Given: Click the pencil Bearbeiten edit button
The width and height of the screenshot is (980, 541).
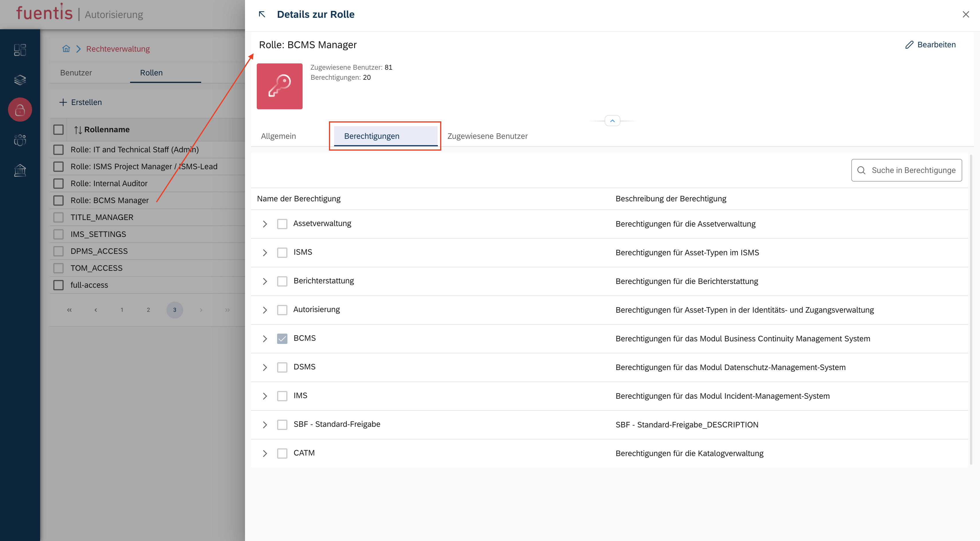Looking at the screenshot, I should [x=930, y=44].
